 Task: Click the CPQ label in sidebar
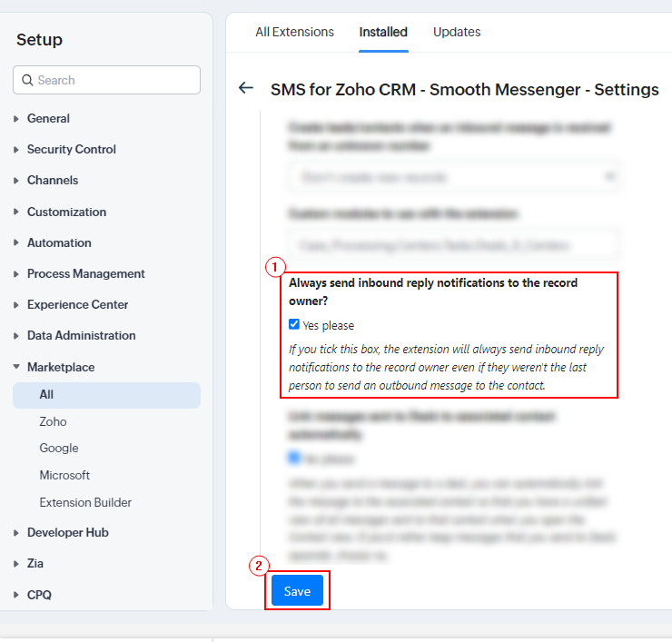(39, 595)
